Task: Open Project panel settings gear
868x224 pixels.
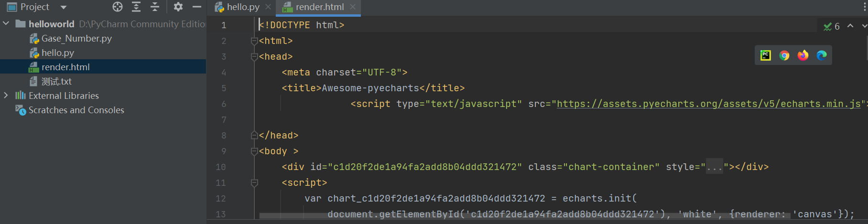Action: click(178, 7)
